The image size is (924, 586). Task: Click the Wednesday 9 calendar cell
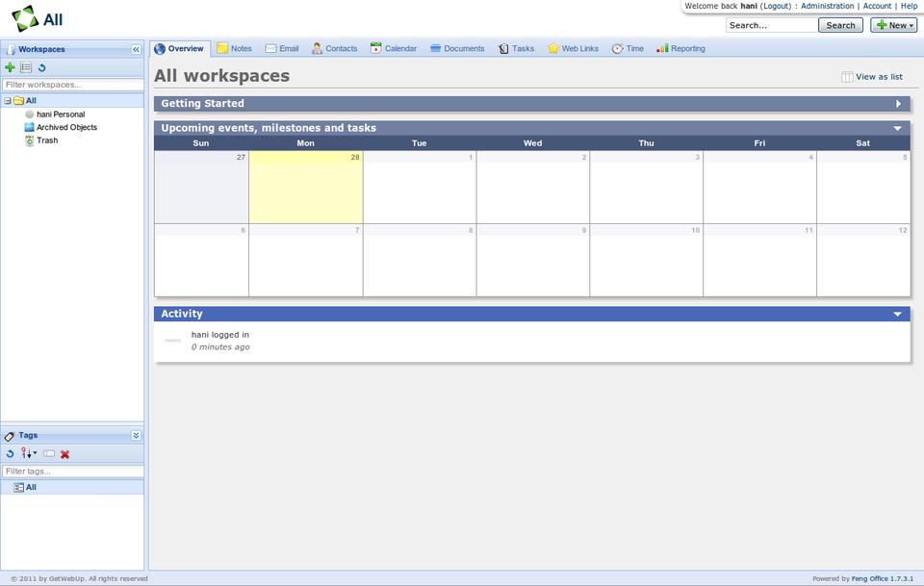click(532, 261)
